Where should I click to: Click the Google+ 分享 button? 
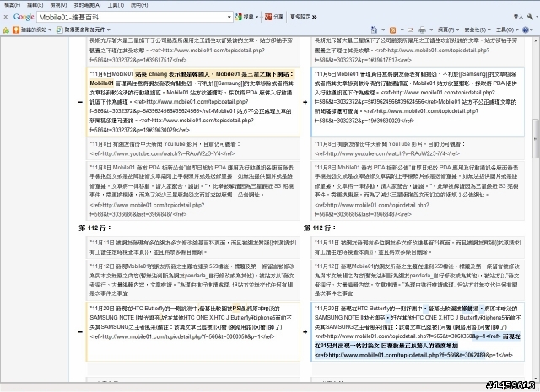point(274,17)
